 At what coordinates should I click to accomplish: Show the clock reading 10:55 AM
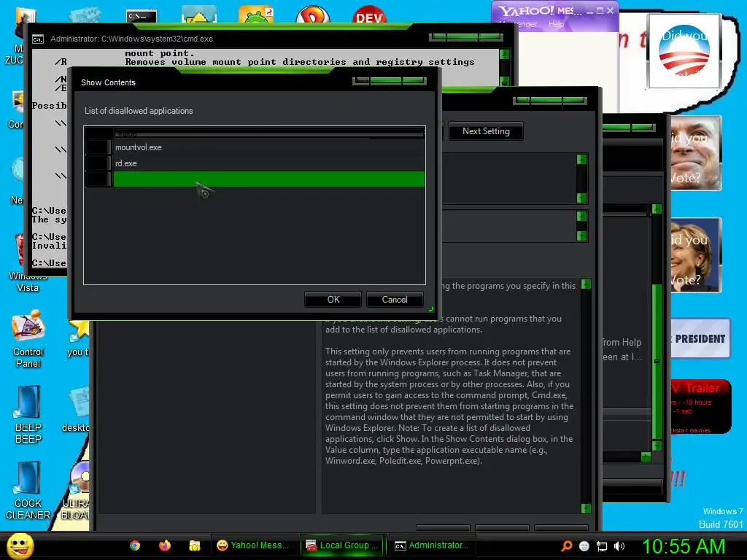tap(684, 546)
